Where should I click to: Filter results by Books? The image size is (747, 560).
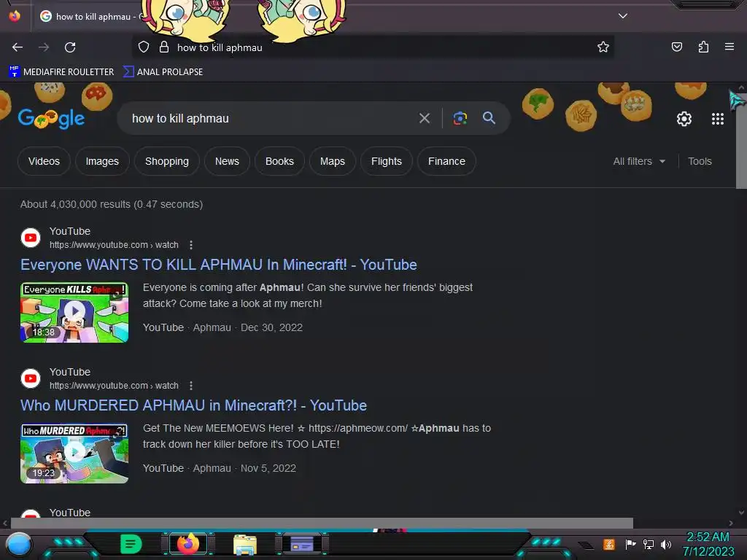point(279,161)
